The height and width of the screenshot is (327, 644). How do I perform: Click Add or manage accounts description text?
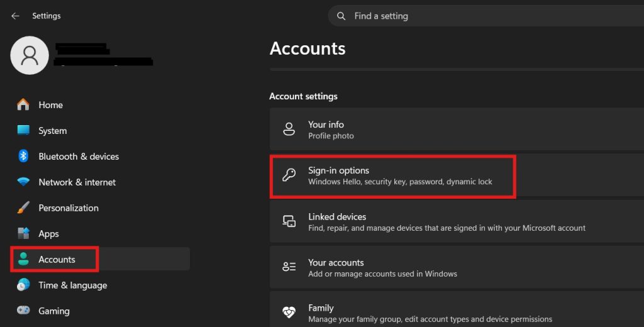tap(383, 274)
